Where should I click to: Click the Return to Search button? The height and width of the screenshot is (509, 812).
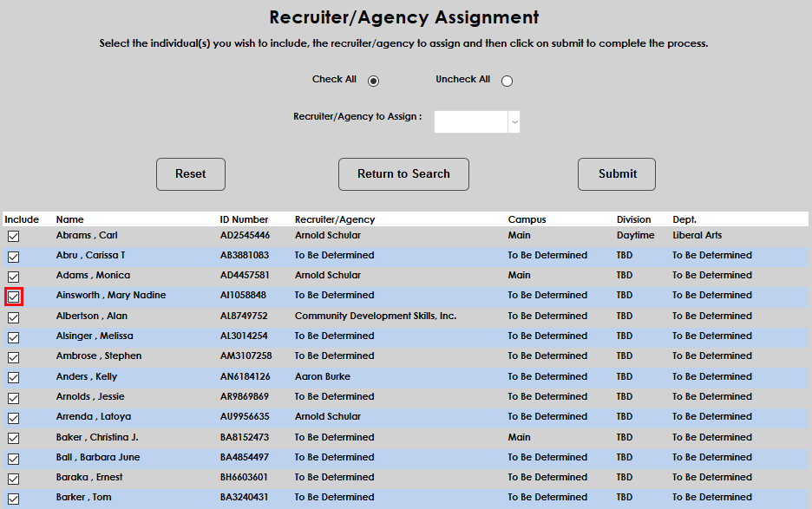(403, 173)
